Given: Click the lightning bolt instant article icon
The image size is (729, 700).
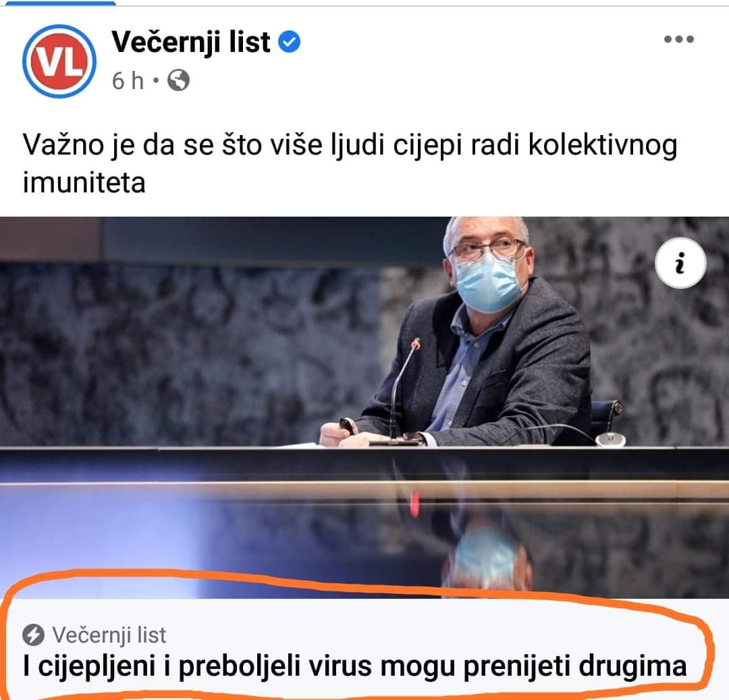Looking at the screenshot, I should [x=34, y=635].
